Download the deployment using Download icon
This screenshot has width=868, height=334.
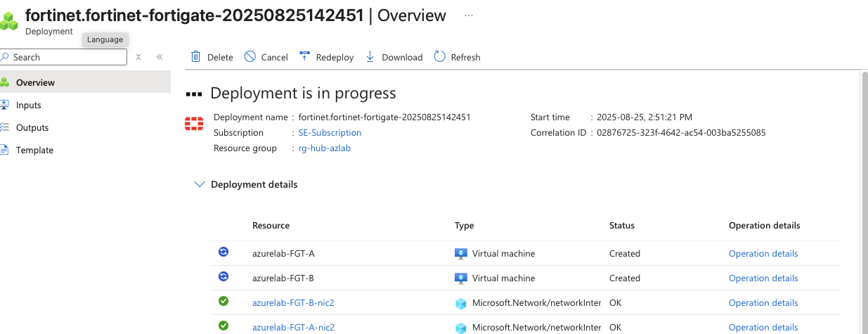(370, 57)
